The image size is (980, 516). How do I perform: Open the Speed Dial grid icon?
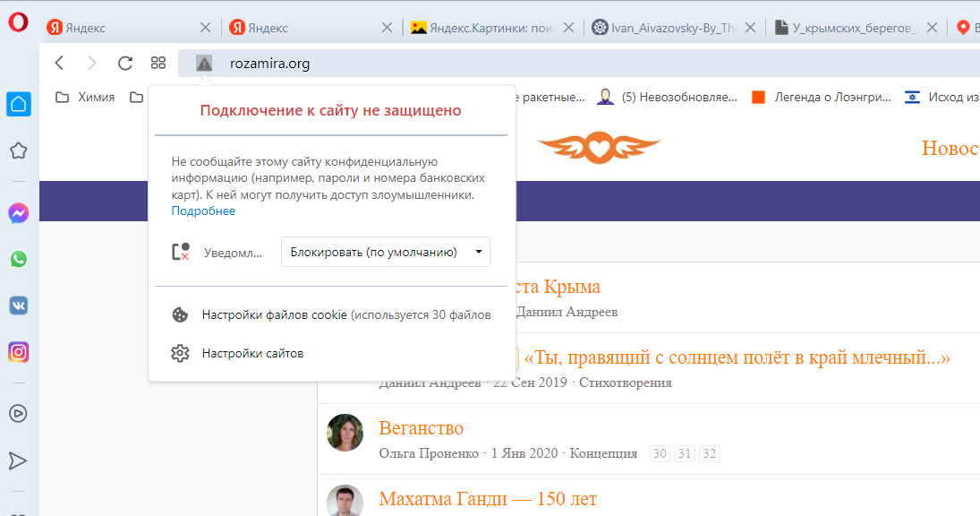158,63
